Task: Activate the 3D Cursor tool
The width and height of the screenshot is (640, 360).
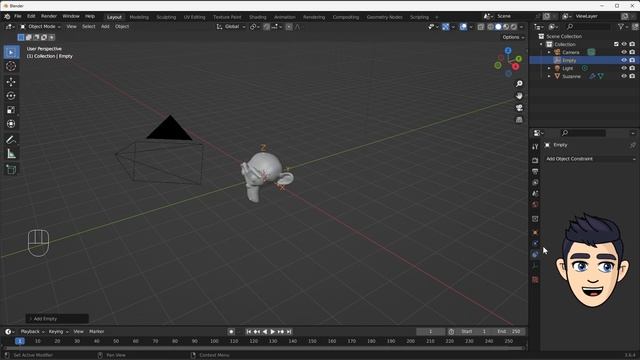Action: point(11,66)
